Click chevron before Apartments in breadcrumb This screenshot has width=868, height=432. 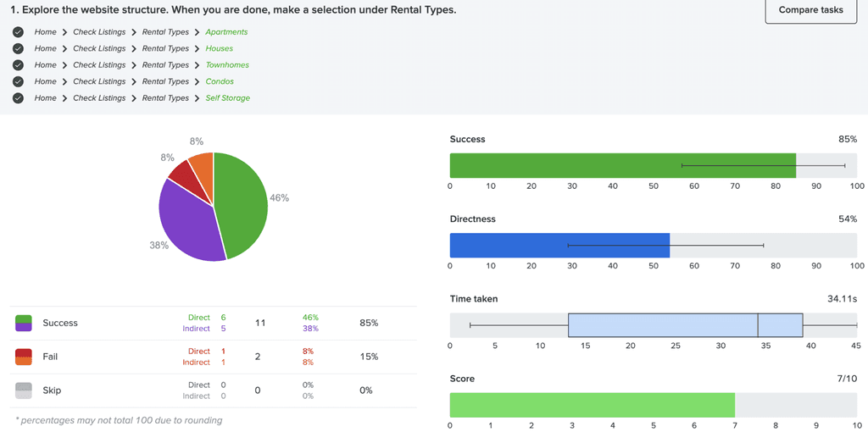197,32
